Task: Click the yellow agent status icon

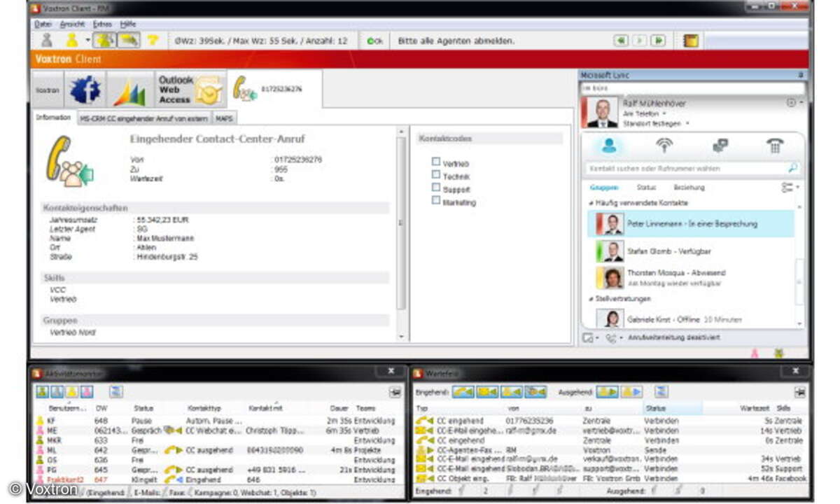Action: click(71, 41)
